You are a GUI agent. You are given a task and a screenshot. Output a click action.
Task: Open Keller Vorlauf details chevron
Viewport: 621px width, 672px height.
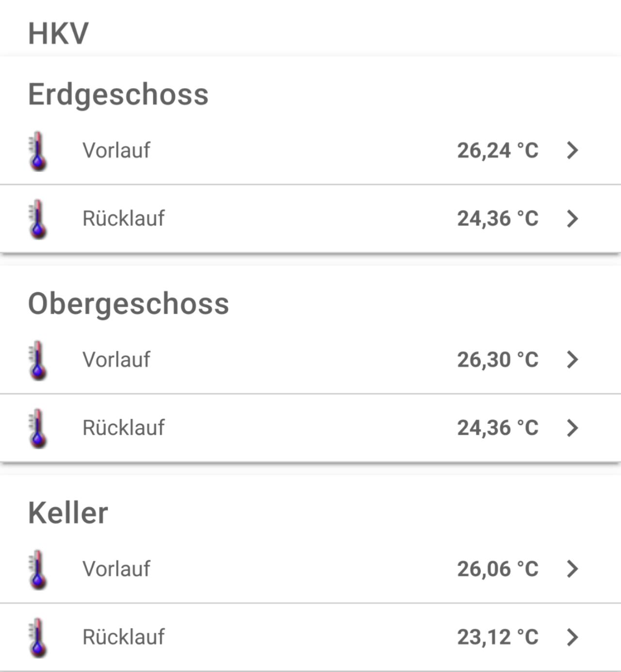click(572, 569)
